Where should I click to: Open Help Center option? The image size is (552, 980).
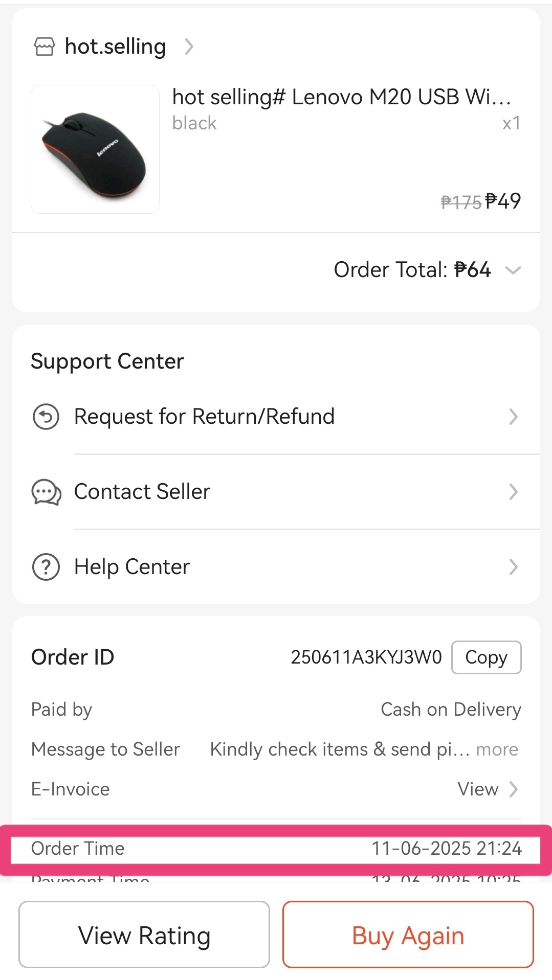click(276, 567)
